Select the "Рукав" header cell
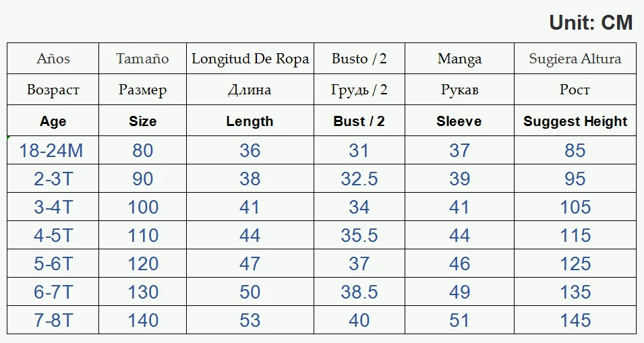644x343 pixels. [x=459, y=90]
